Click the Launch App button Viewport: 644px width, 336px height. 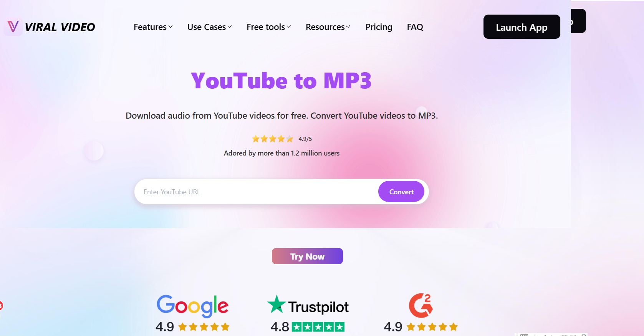click(521, 27)
